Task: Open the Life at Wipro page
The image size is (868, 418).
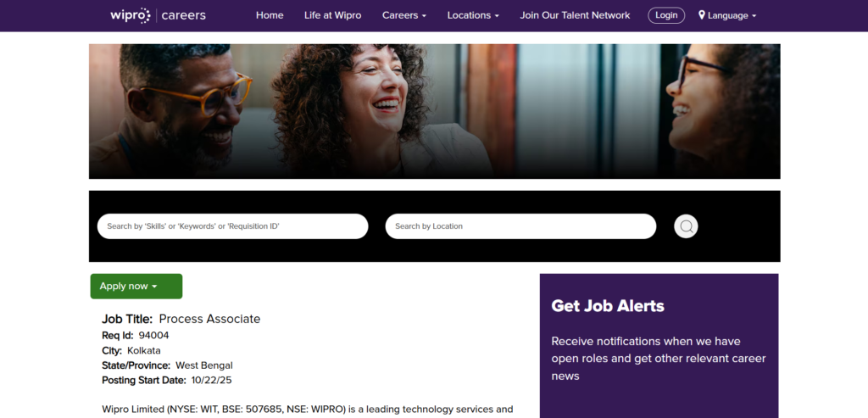Action: (x=332, y=15)
